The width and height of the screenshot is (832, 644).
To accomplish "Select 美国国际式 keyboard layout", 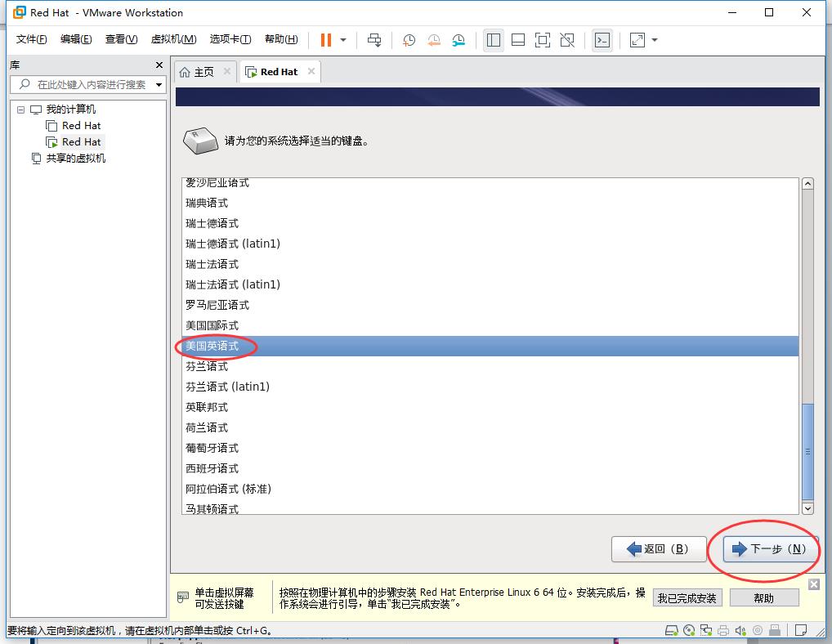I will coord(490,326).
